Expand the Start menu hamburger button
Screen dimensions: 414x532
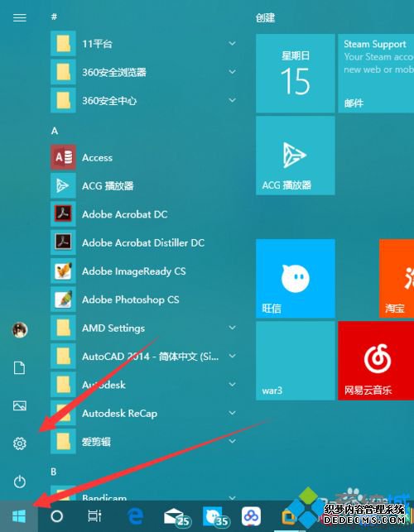tap(20, 17)
